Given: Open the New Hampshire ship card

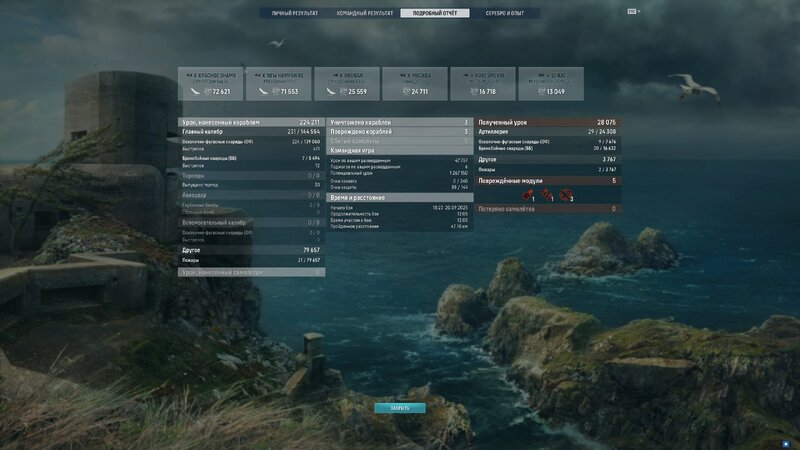Looking at the screenshot, I should coord(279,84).
